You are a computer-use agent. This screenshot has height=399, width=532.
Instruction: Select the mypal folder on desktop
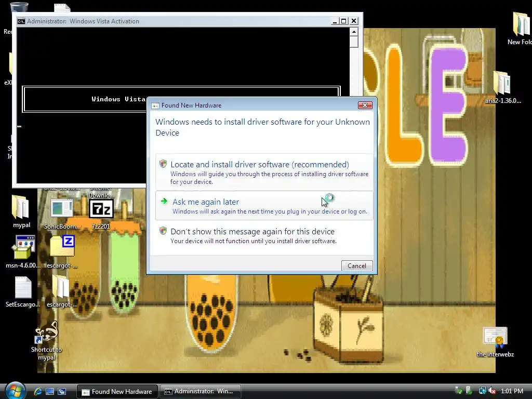[21, 211]
